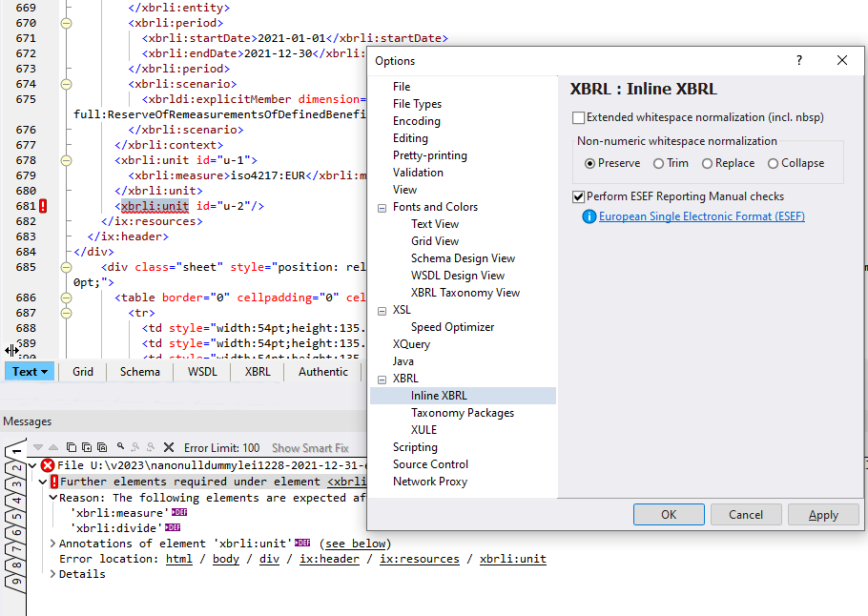The width and height of the screenshot is (868, 616).
Task: Open Messages tab number 2
Action: click(17, 470)
